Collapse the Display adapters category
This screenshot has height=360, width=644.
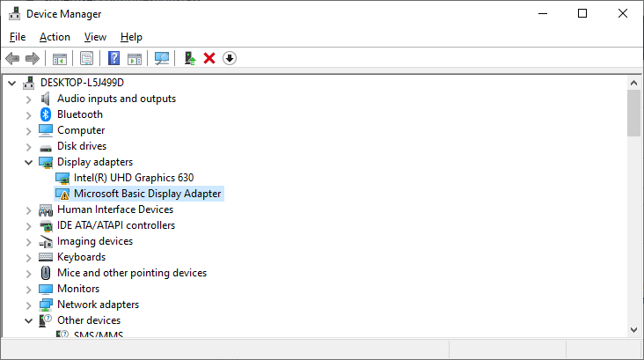pos(29,162)
